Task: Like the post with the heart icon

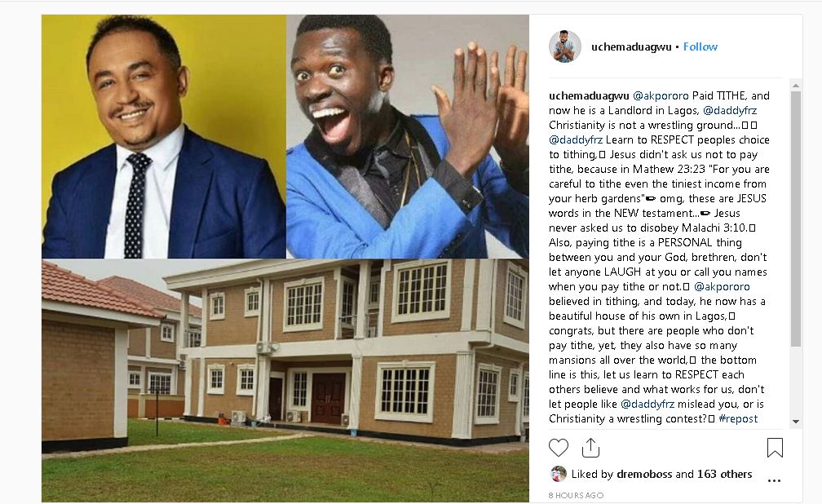Action: [559, 448]
